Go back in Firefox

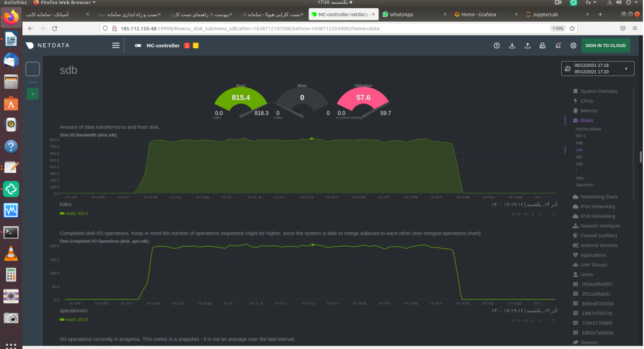point(31,29)
